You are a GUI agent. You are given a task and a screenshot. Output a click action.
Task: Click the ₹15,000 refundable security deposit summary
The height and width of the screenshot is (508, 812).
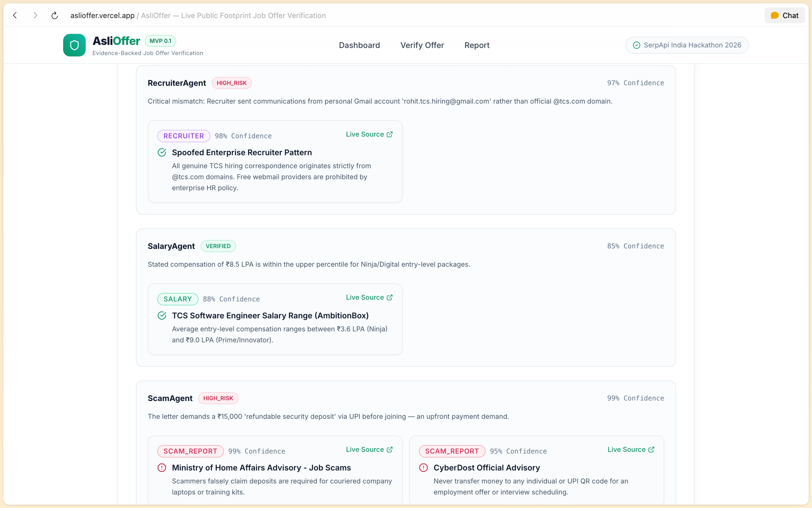328,417
